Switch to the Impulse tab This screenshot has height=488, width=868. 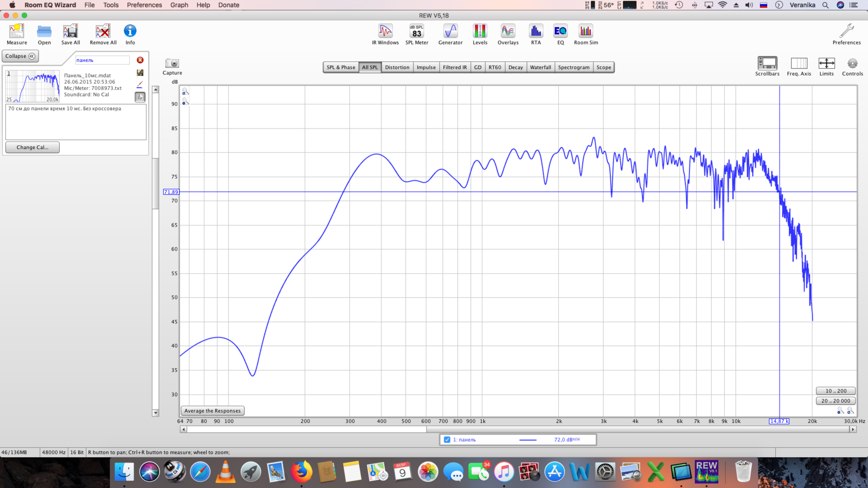[426, 67]
